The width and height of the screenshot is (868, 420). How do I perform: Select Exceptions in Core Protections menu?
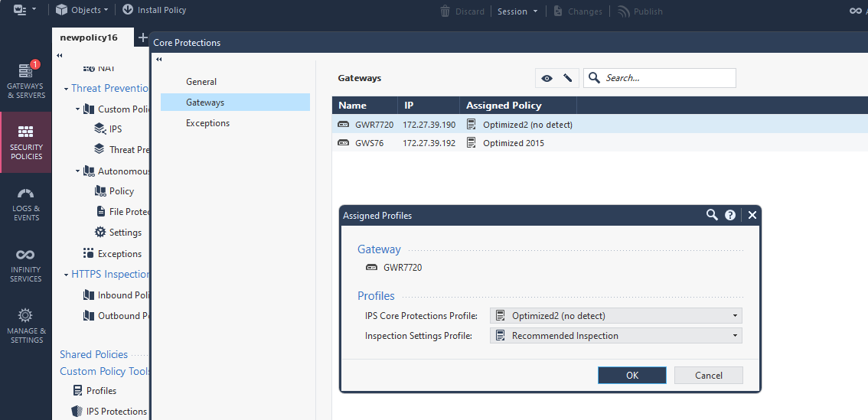(x=235, y=123)
